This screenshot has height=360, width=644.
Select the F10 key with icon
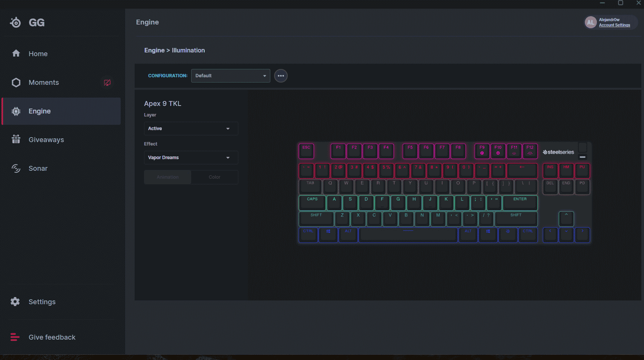(498, 151)
